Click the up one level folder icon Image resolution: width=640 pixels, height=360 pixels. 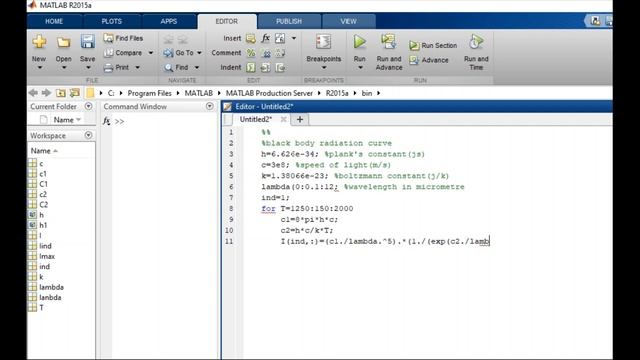(x=60, y=93)
